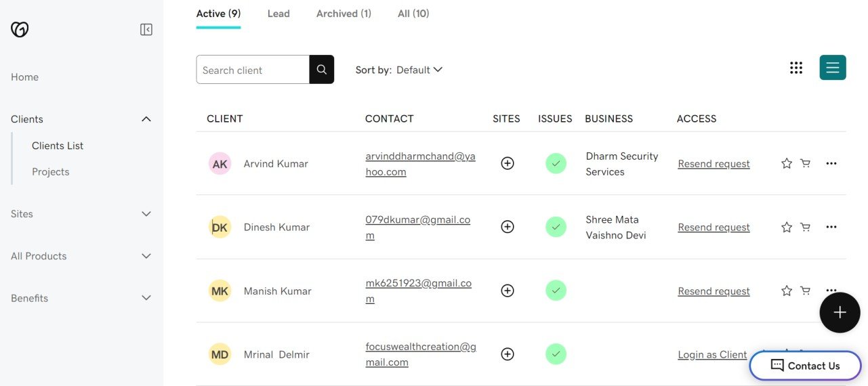Select the Lead tab
The height and width of the screenshot is (386, 868).
[x=278, y=14]
